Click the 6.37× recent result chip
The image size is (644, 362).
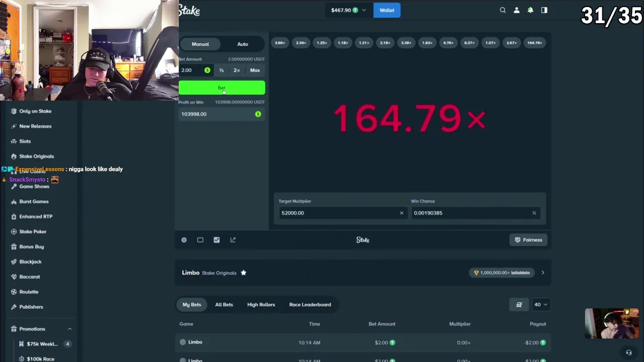coord(469,43)
